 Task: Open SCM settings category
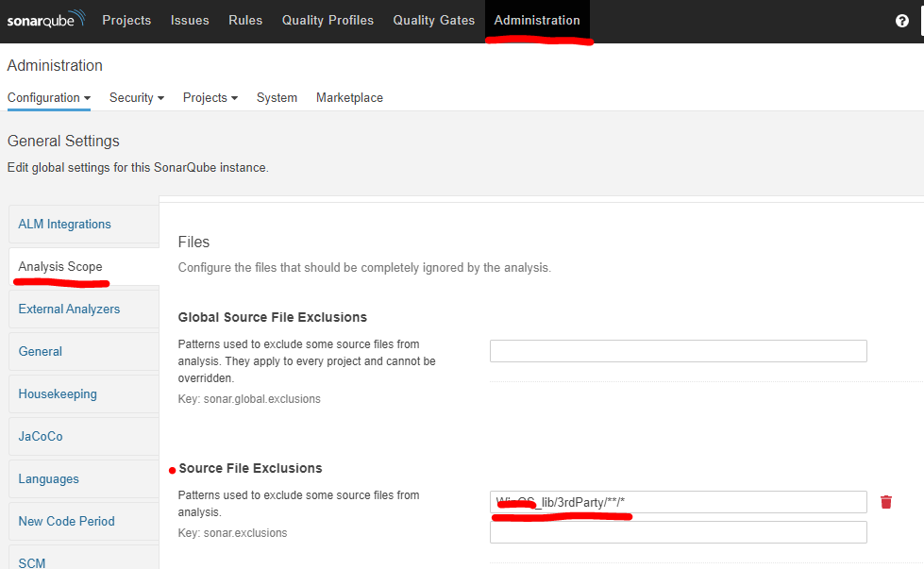(84, 560)
